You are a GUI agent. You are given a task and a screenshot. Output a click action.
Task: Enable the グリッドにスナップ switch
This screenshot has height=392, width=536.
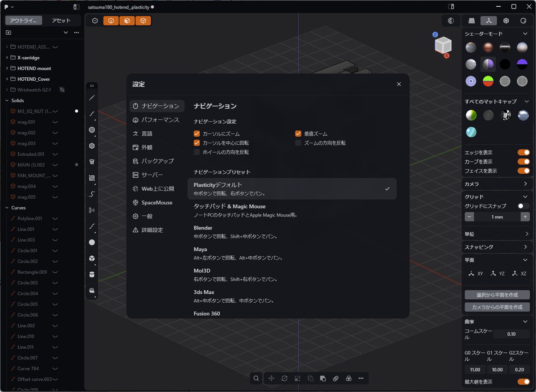coord(523,206)
